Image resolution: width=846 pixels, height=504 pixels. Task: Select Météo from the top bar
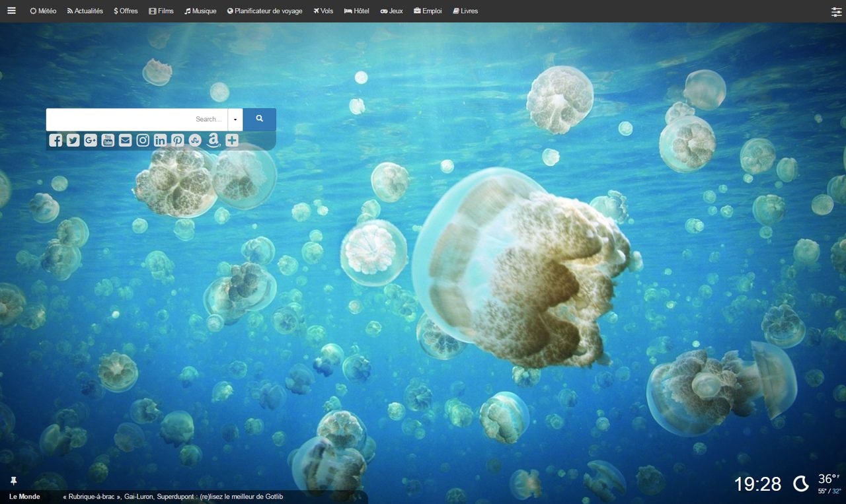tap(42, 11)
